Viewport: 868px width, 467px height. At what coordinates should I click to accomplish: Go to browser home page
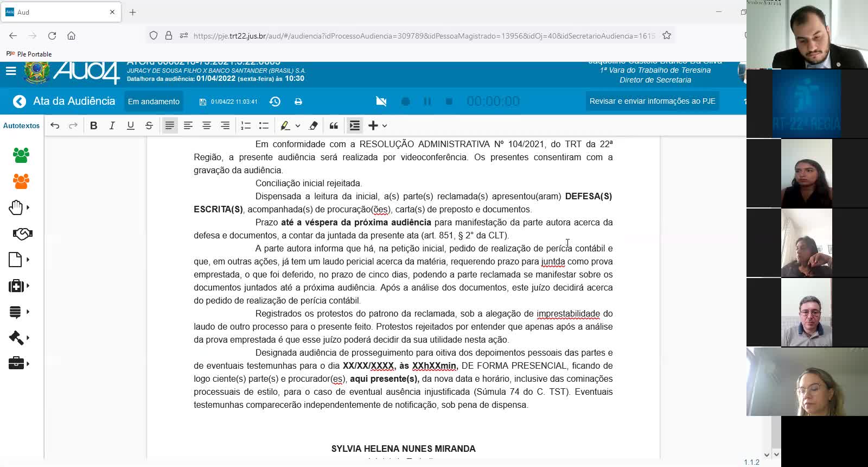[x=71, y=36]
